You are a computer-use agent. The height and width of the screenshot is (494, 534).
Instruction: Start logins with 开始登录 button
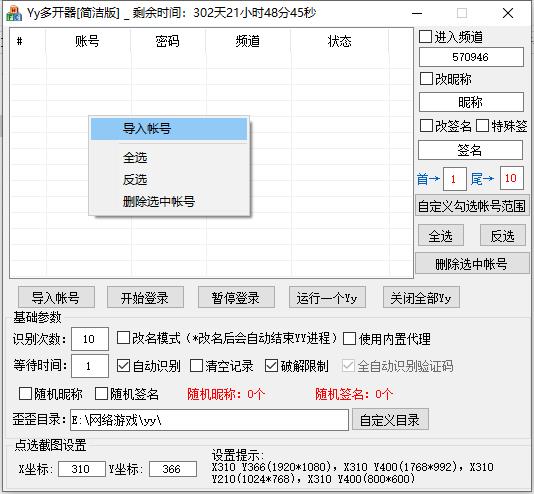(145, 297)
